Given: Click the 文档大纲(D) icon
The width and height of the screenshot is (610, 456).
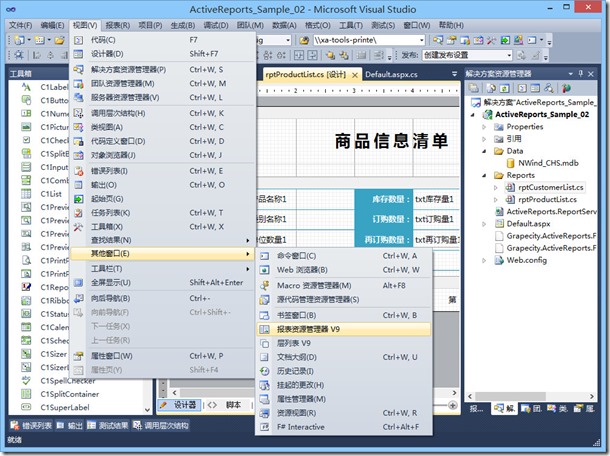Looking at the screenshot, I should (265, 357).
